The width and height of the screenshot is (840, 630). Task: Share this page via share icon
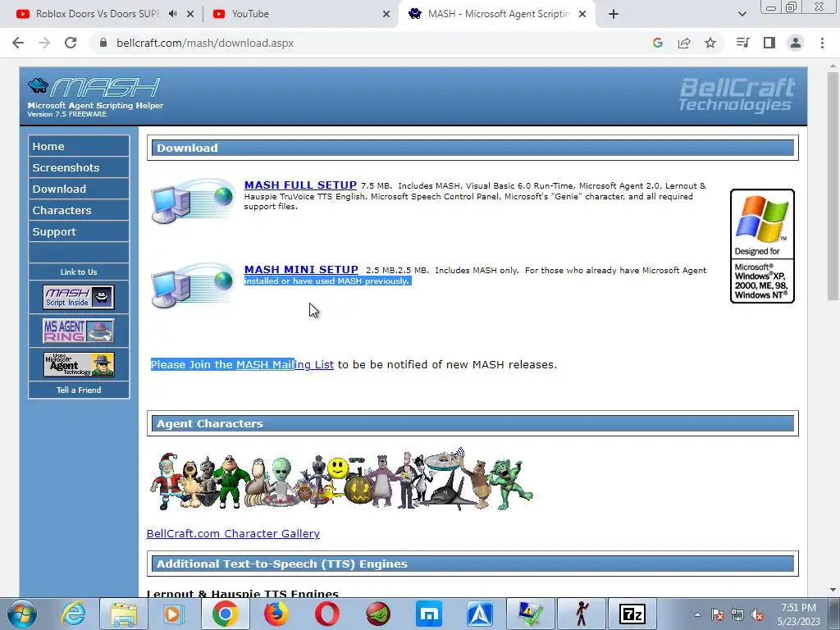click(x=684, y=43)
